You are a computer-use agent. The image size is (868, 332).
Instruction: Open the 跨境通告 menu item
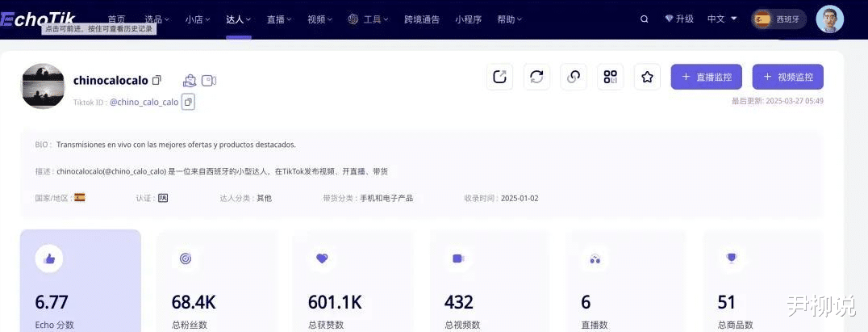[422, 19]
